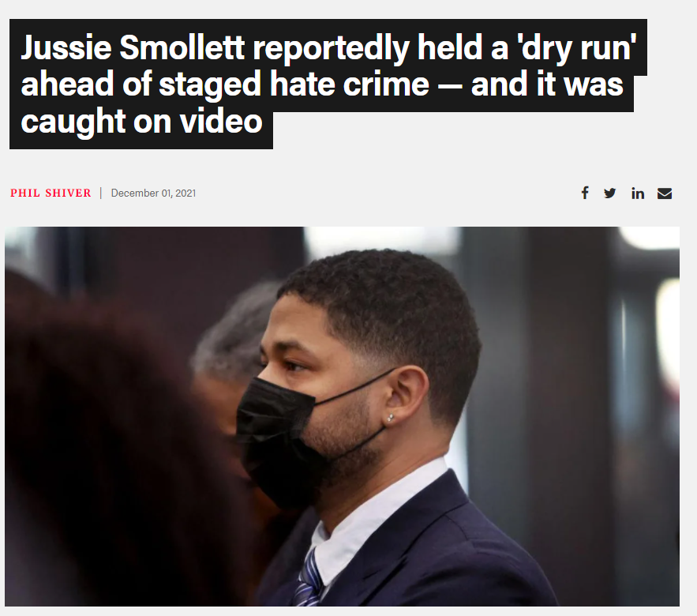Screen dimensions: 697x616
Task: Click the striped blue tie in the photo
Action: (308, 579)
